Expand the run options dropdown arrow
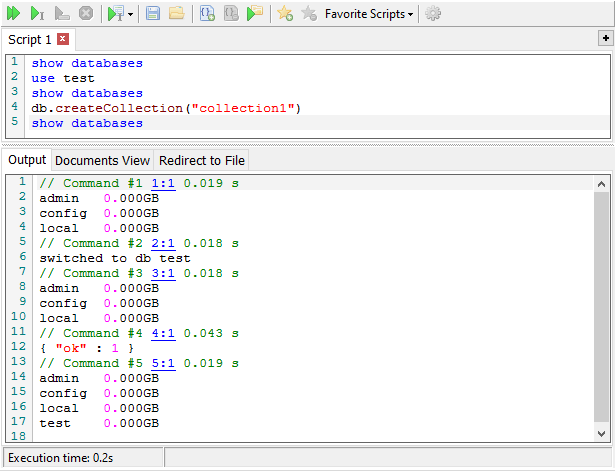Viewport: 615px width, 471px height. point(131,15)
